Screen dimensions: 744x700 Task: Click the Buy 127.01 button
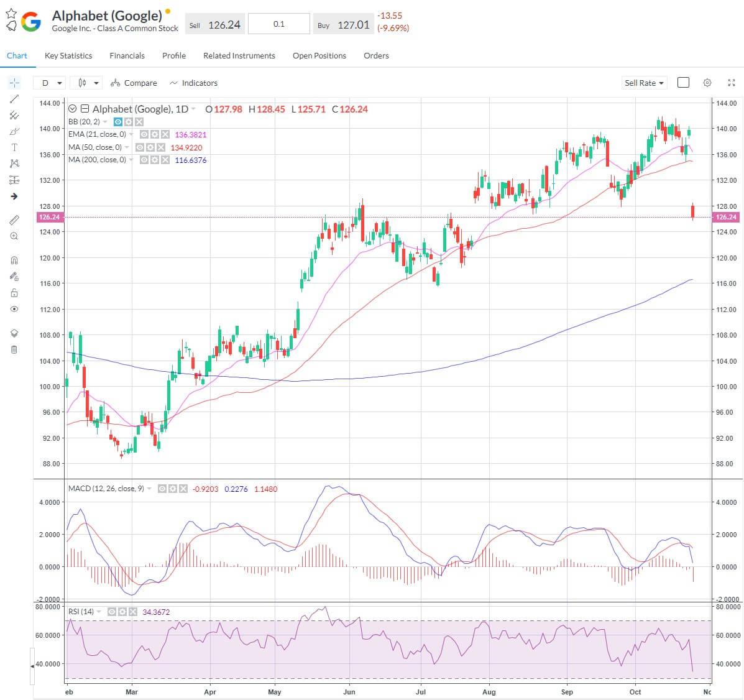[x=344, y=25]
